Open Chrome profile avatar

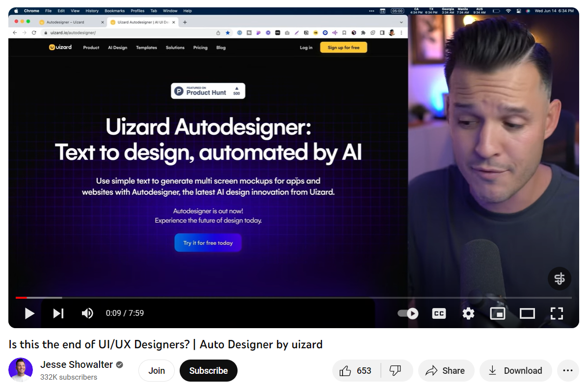coord(392,32)
